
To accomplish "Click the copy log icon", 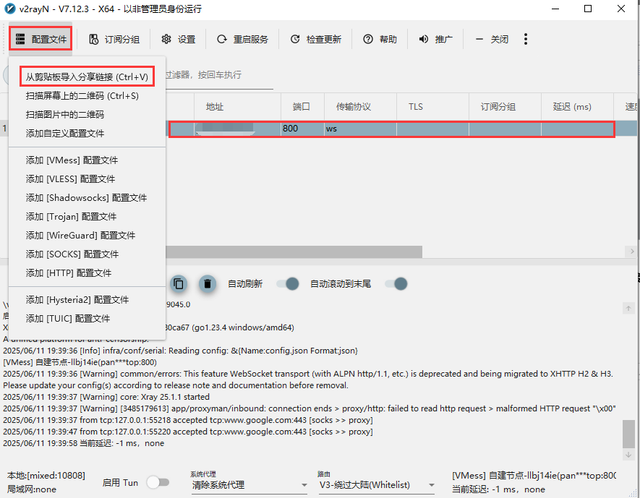I will click(x=179, y=284).
